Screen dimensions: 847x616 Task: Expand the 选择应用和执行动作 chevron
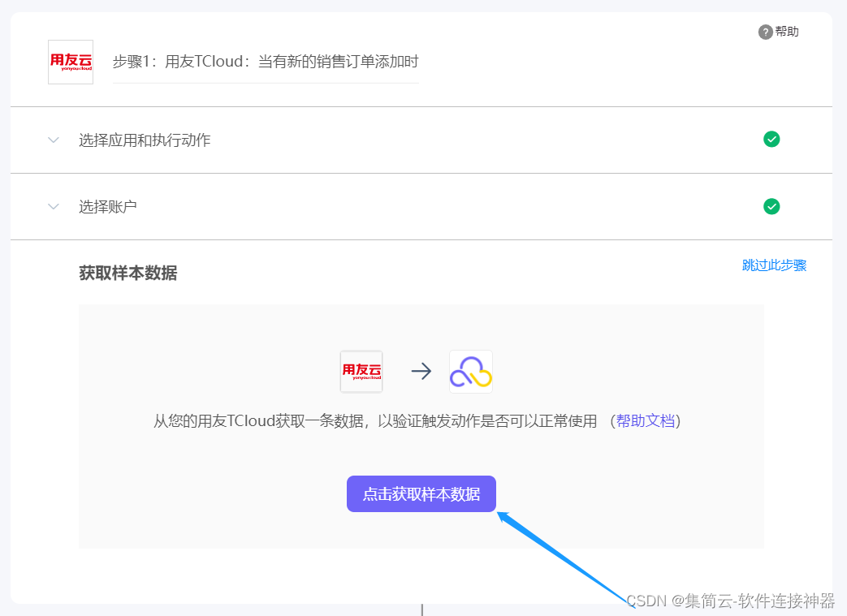54,140
